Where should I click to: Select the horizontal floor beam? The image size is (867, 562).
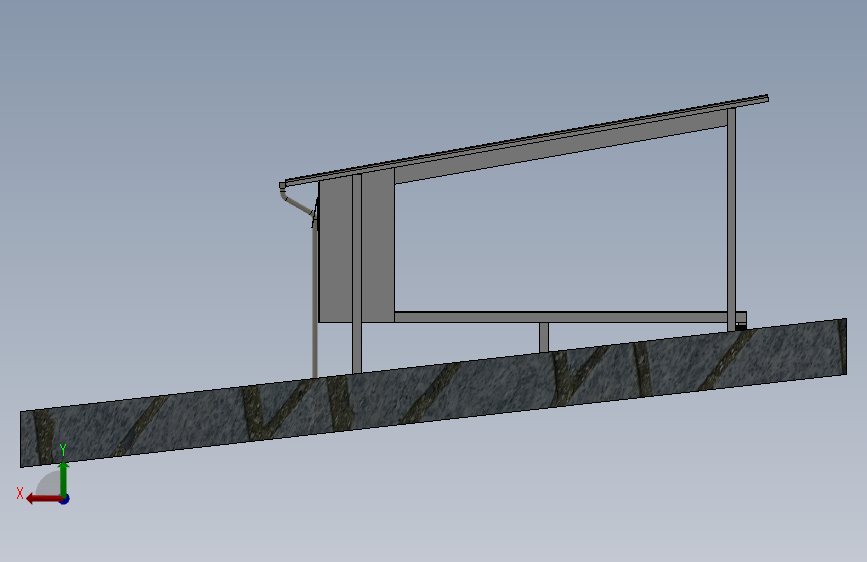pyautogui.click(x=570, y=317)
